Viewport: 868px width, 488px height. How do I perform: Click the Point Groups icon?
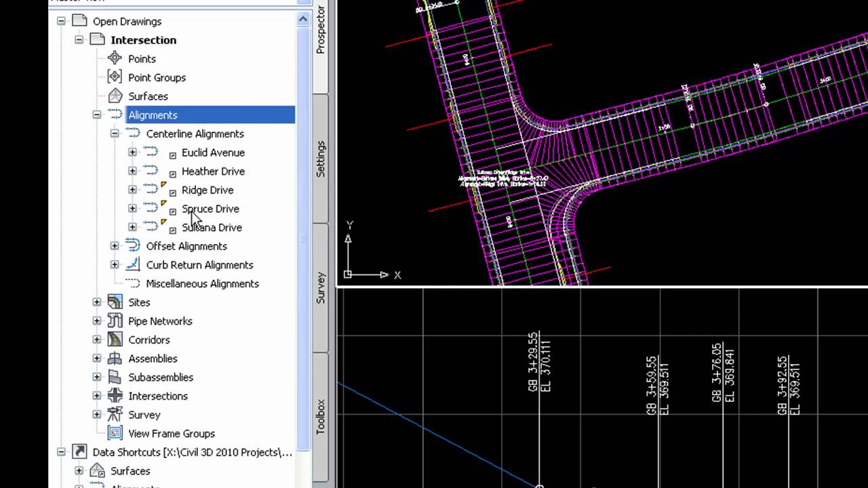coord(115,77)
